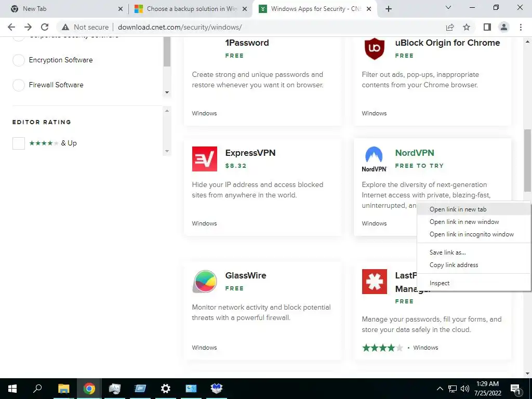Click the network tray icon

click(x=453, y=389)
